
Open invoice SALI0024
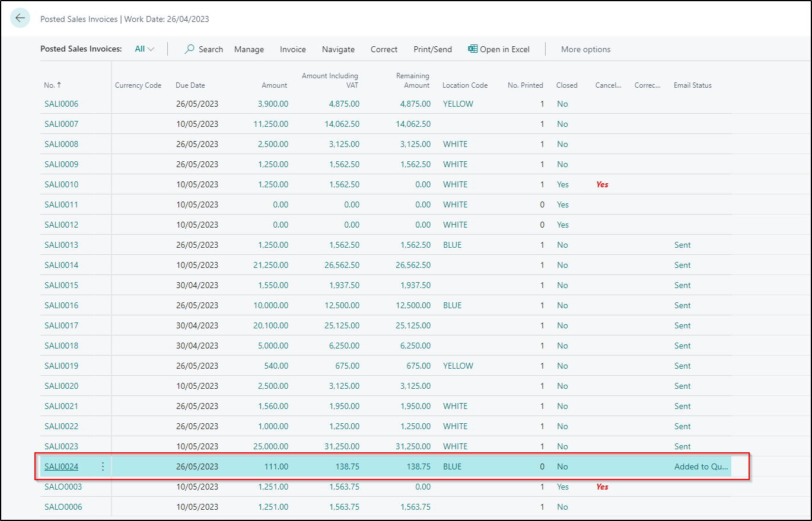[61, 466]
